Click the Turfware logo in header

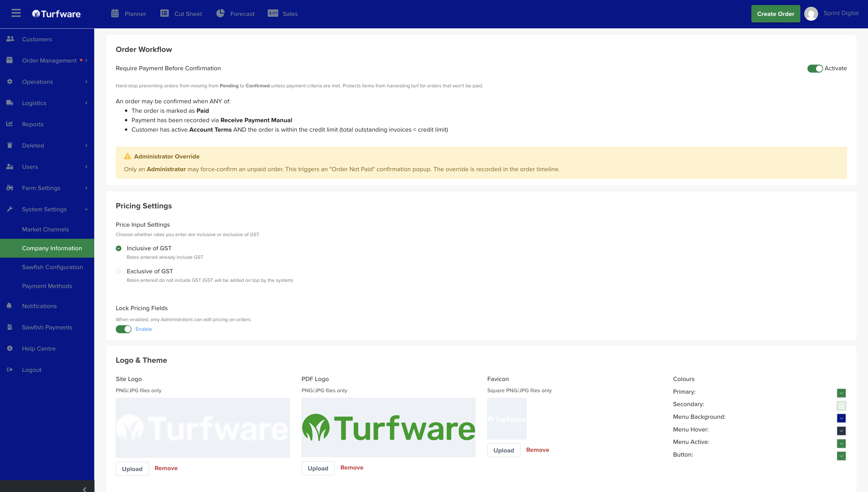[56, 14]
